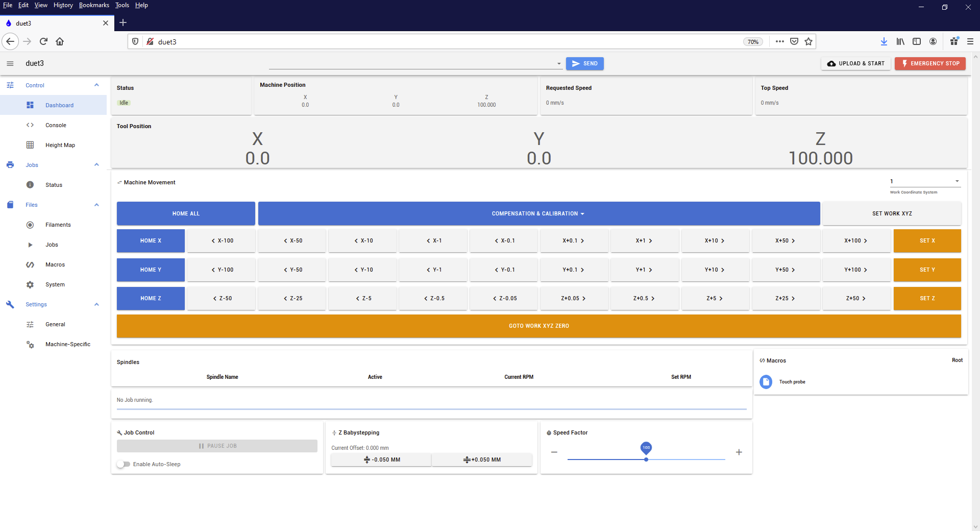980x531 pixels.
Task: Move Y axis by +10
Action: [715, 270]
